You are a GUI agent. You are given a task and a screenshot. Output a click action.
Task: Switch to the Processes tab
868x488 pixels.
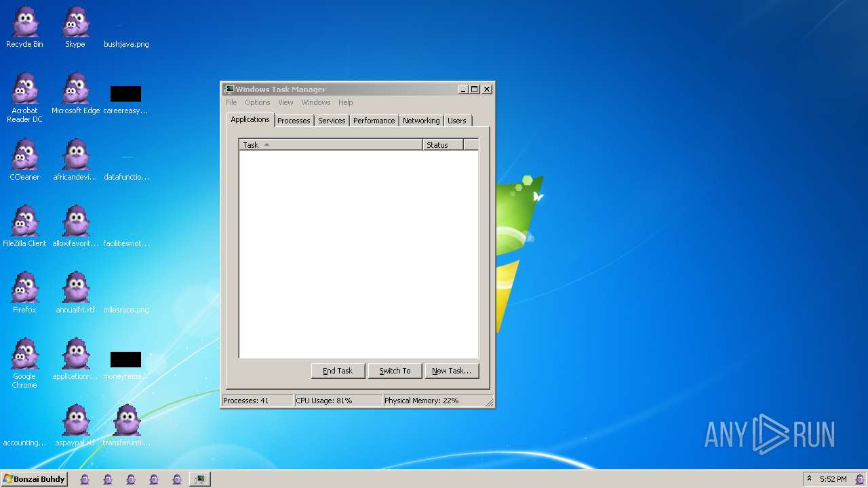(294, 121)
